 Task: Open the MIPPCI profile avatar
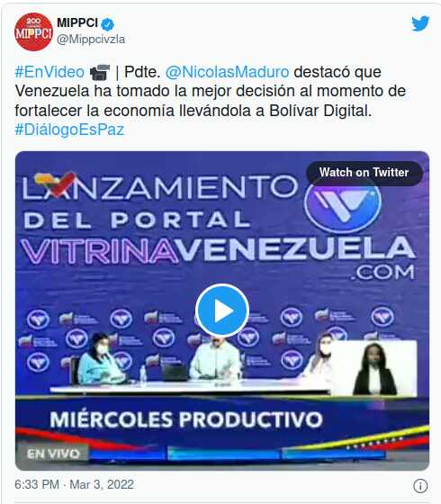(x=33, y=31)
